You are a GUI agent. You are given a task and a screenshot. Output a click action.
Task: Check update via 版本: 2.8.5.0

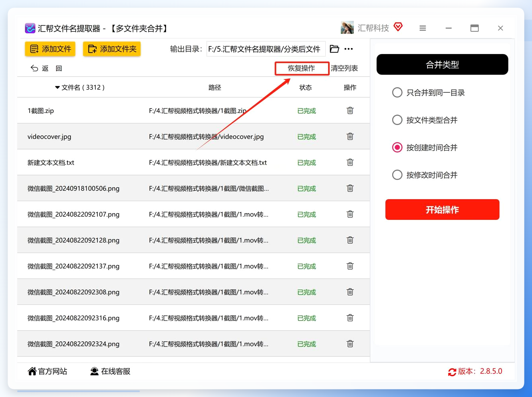click(475, 371)
